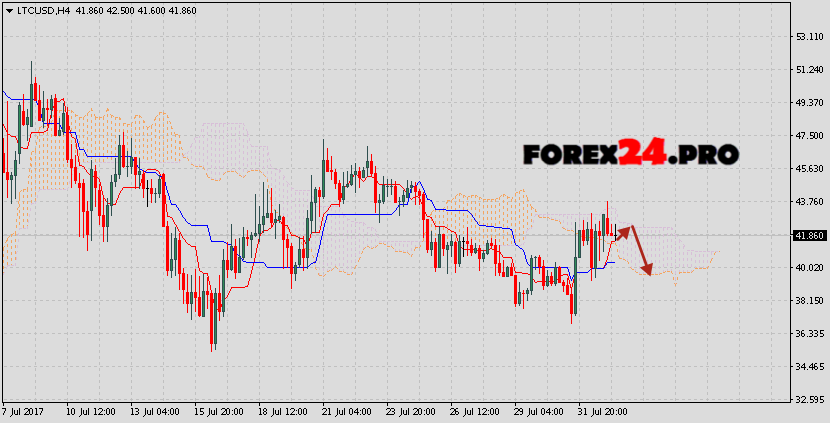
Task: Click the 53.110 price axis label
Action: pyautogui.click(x=809, y=36)
